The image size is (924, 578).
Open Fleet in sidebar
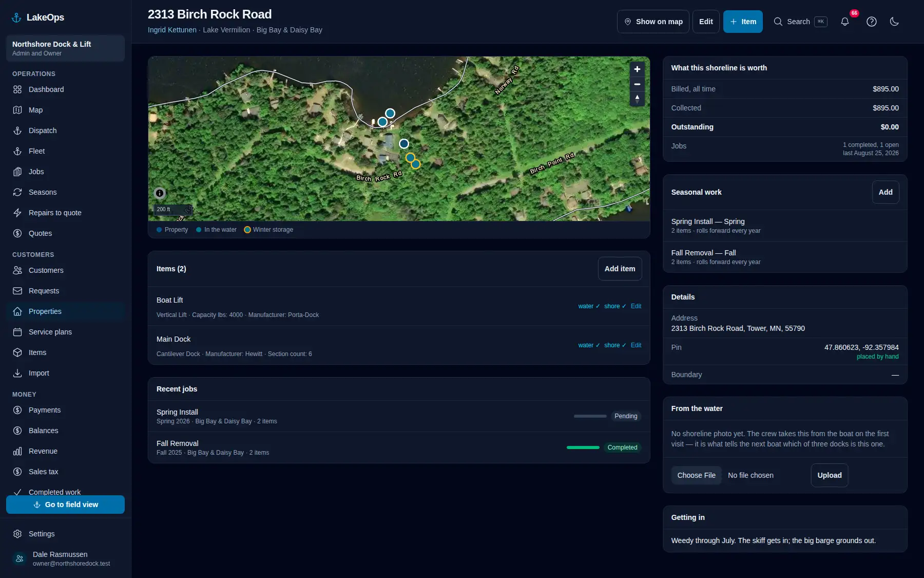[65, 151]
